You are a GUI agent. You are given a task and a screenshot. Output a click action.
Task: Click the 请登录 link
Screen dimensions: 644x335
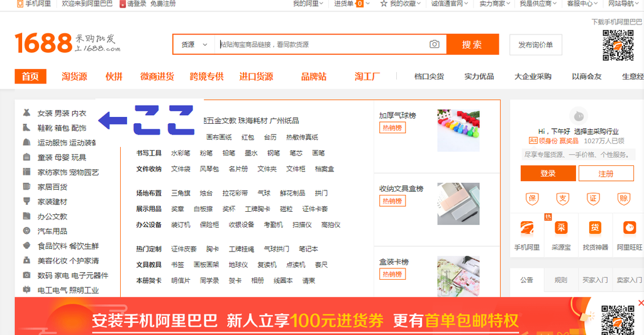[x=136, y=4]
